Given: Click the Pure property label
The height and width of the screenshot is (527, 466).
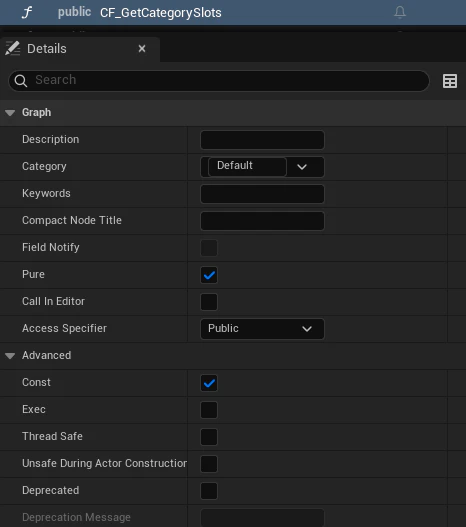Looking at the screenshot, I should point(33,274).
